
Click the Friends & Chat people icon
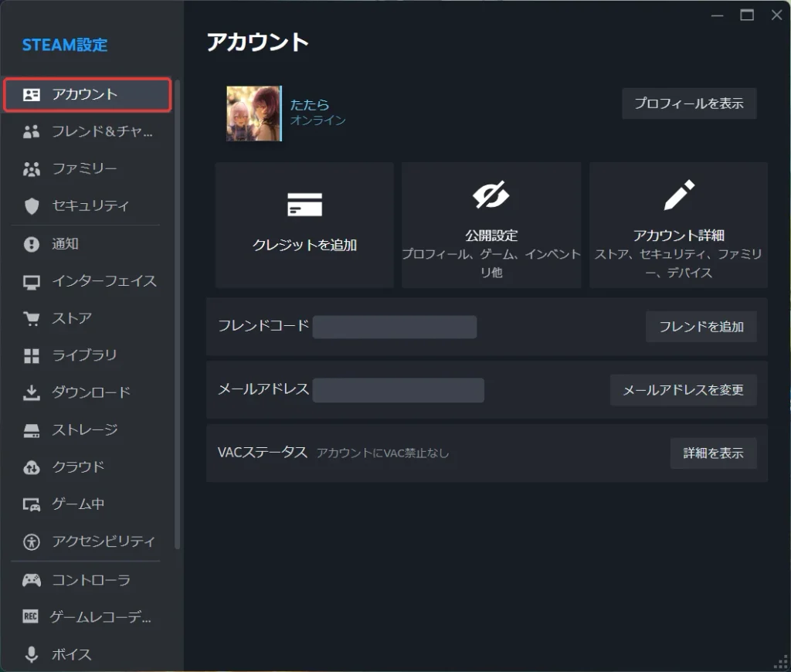(x=31, y=131)
